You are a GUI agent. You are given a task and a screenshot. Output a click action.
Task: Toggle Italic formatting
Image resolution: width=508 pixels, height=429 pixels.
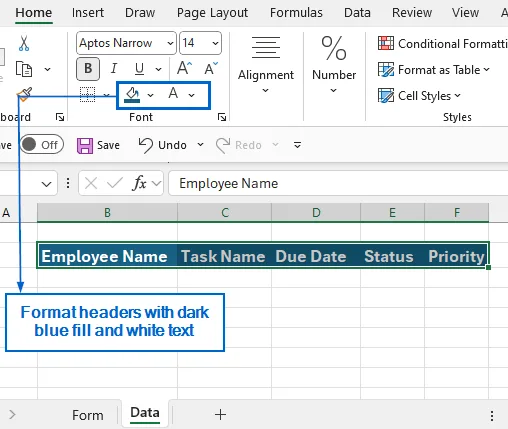coord(114,69)
